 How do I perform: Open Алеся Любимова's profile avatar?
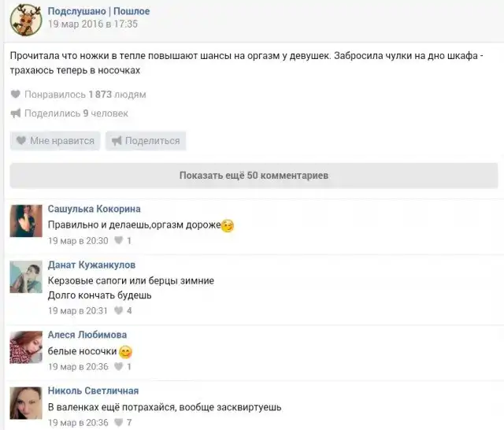pyautogui.click(x=26, y=347)
